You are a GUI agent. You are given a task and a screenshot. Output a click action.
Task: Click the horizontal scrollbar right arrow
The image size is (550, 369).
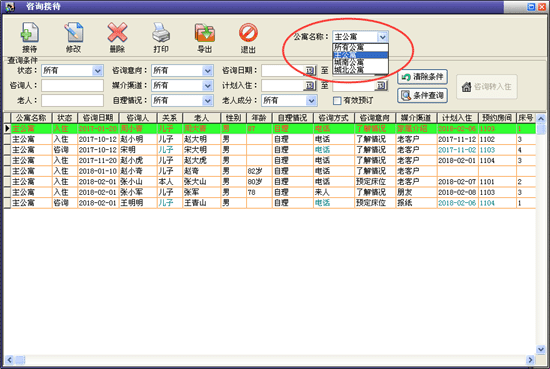[x=530, y=360]
